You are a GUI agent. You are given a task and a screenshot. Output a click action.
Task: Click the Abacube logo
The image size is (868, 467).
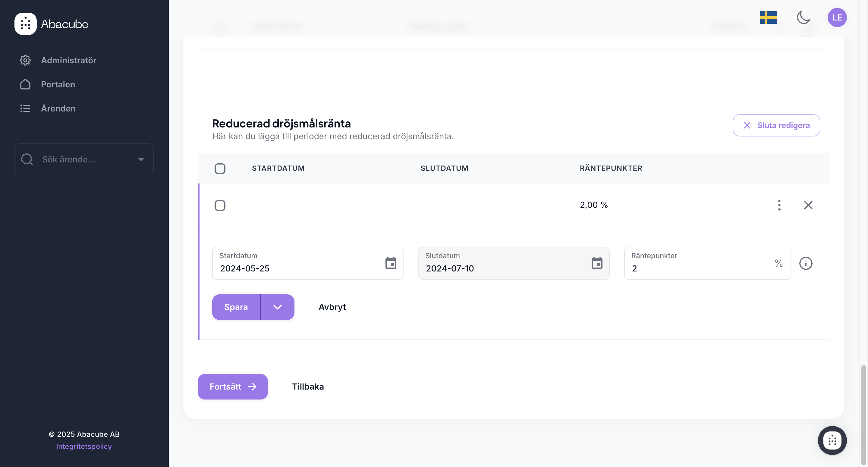point(51,24)
